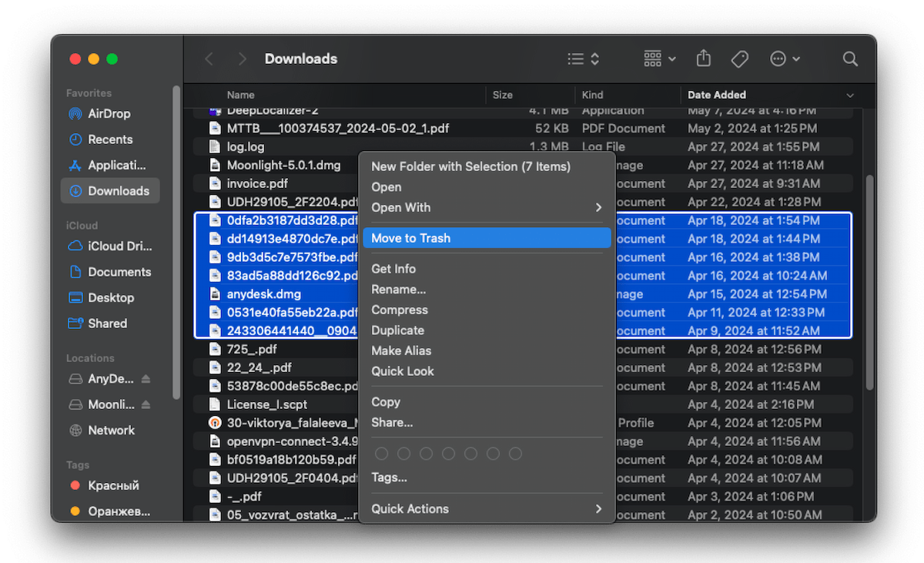
Task: Open the list view switcher
Action: (x=583, y=59)
